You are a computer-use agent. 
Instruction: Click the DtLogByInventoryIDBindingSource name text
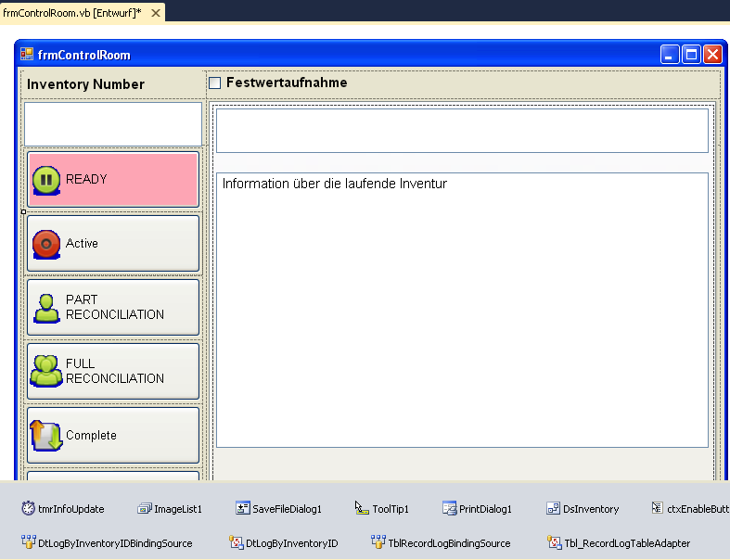coord(115,543)
